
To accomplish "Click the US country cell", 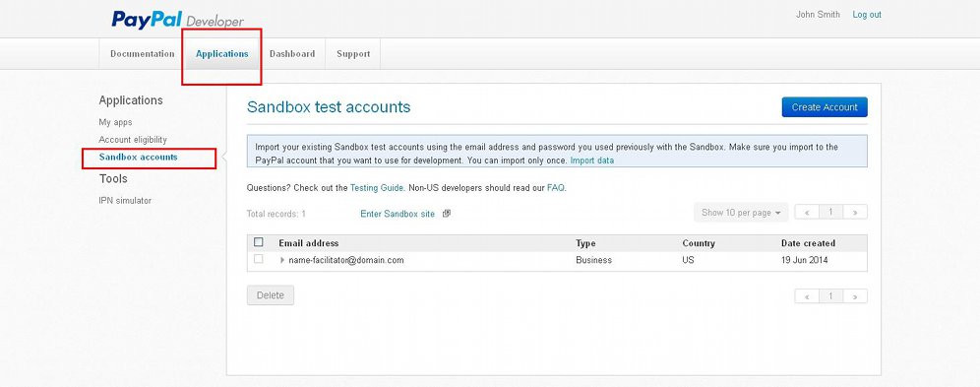I will [x=688, y=260].
